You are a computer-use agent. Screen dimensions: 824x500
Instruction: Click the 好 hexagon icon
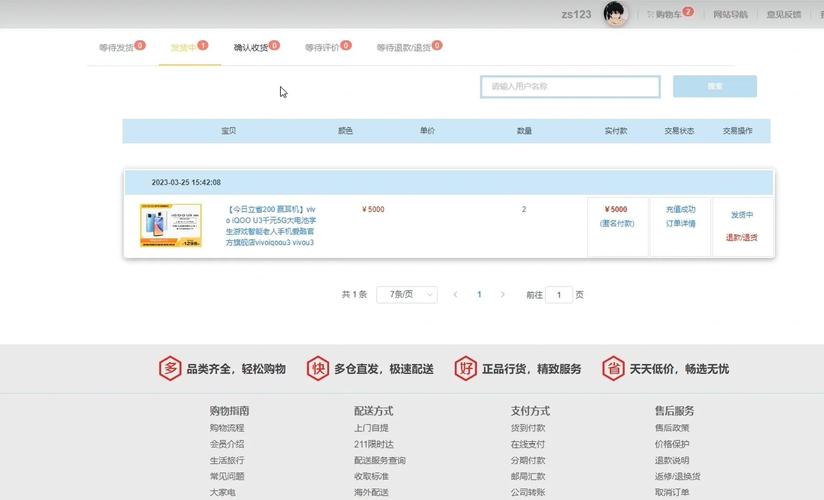click(x=466, y=369)
